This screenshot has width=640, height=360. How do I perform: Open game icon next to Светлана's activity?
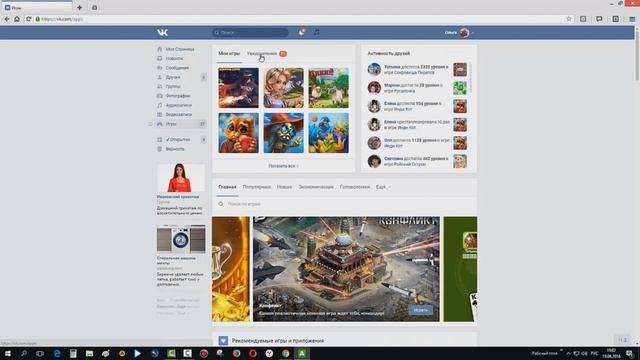pyautogui.click(x=460, y=161)
